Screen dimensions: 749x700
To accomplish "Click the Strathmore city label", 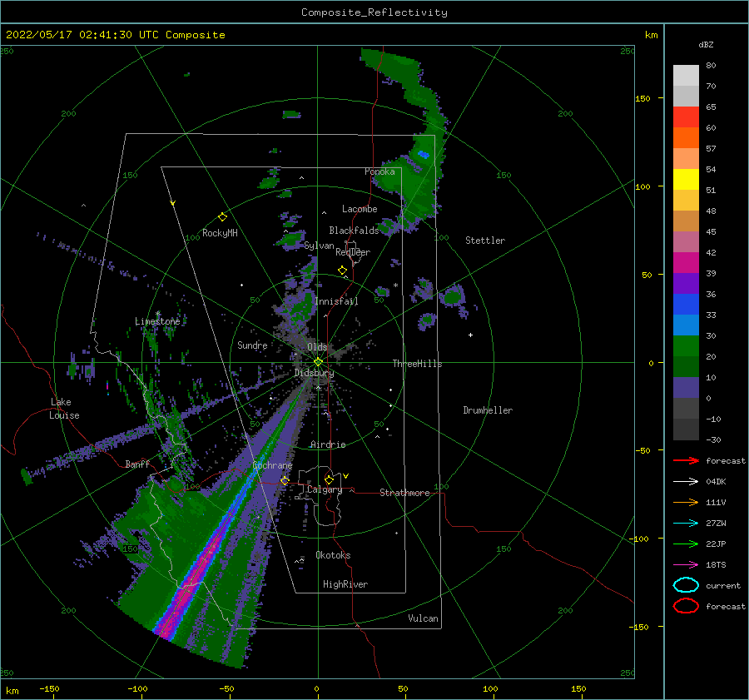I will click(x=404, y=493).
